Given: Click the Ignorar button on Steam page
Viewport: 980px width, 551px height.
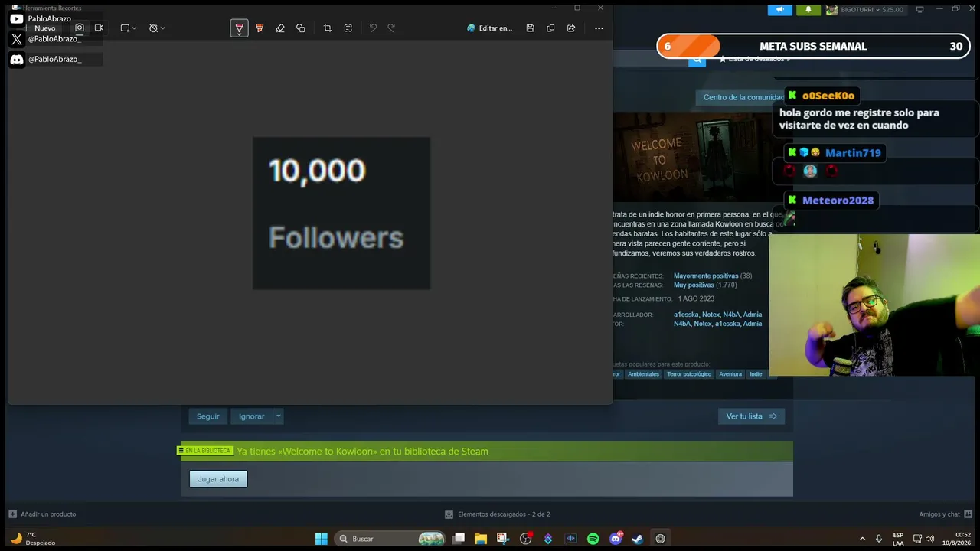Looking at the screenshot, I should pos(251,416).
